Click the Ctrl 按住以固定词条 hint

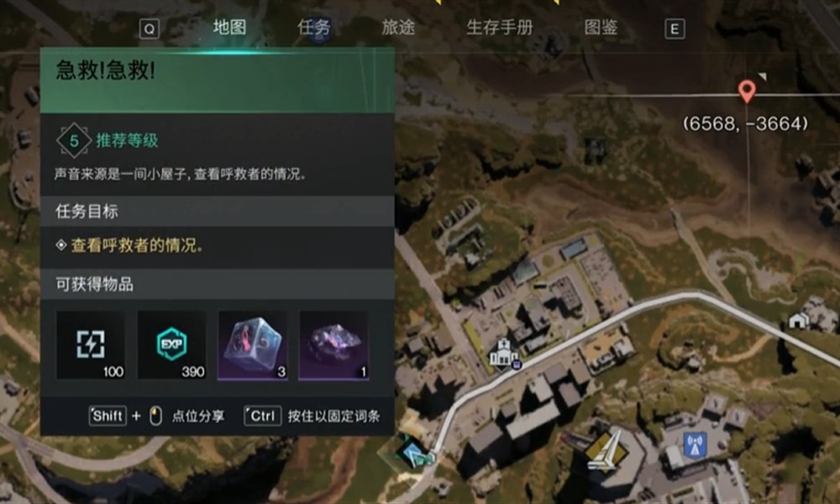pyautogui.click(x=312, y=416)
